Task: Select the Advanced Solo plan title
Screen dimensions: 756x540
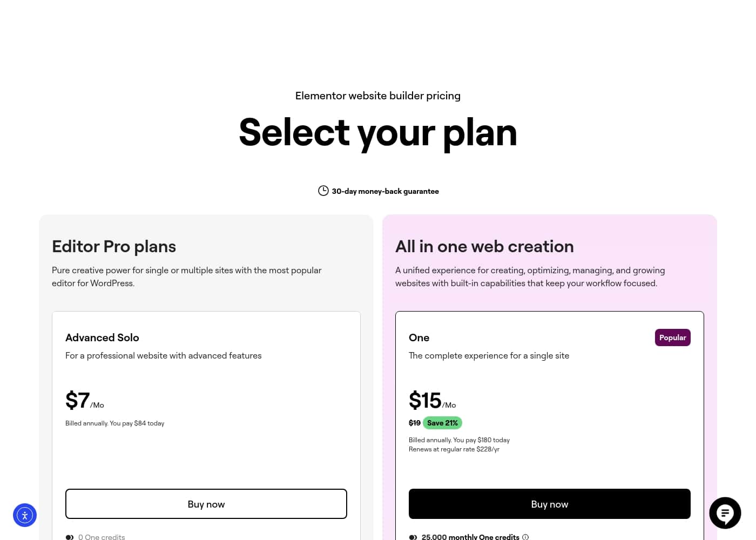Action: (102, 337)
